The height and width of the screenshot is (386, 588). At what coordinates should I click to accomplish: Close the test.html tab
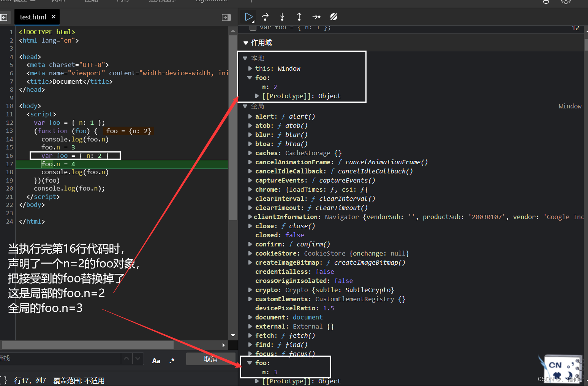coord(54,17)
